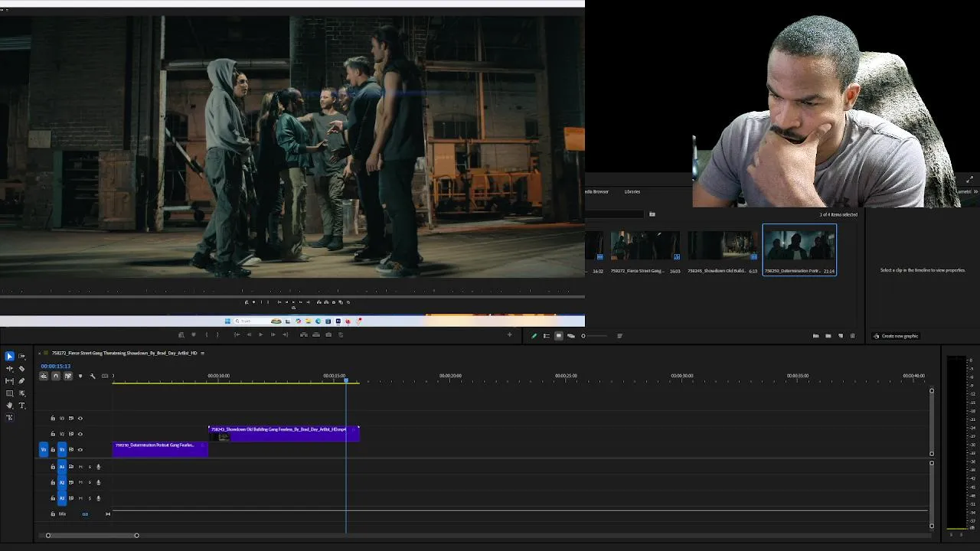Image resolution: width=980 pixels, height=551 pixels.
Task: Step back one frame
Action: (249, 334)
